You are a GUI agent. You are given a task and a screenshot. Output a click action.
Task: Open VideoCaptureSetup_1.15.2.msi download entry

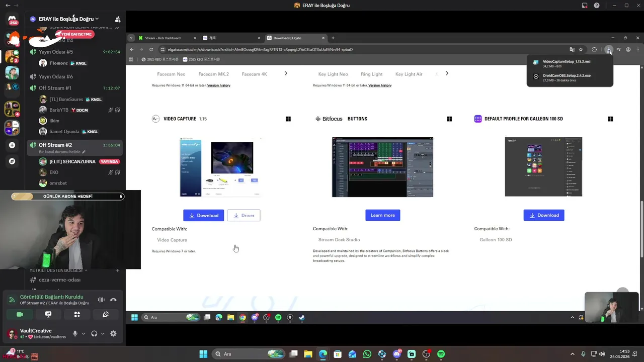[570, 63]
